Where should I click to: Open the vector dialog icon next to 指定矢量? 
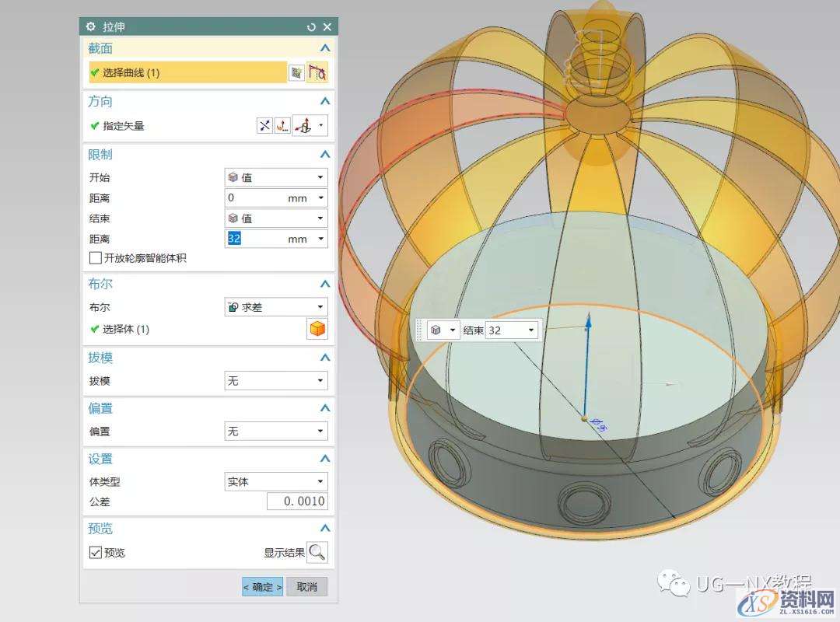coord(283,126)
